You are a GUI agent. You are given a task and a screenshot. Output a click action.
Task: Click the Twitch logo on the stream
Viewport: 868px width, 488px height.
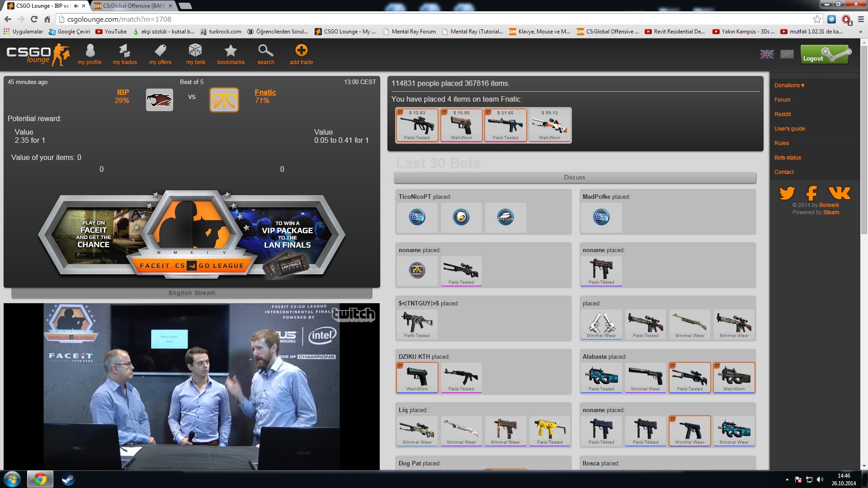354,314
